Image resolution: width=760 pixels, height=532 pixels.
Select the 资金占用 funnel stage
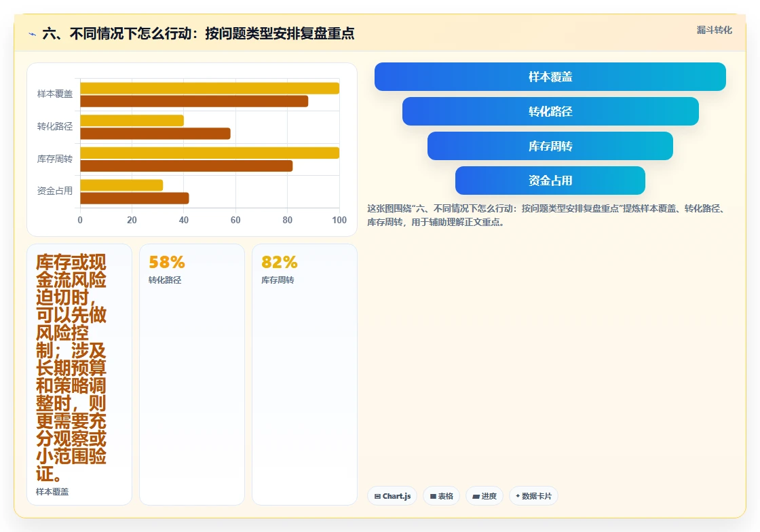point(550,180)
